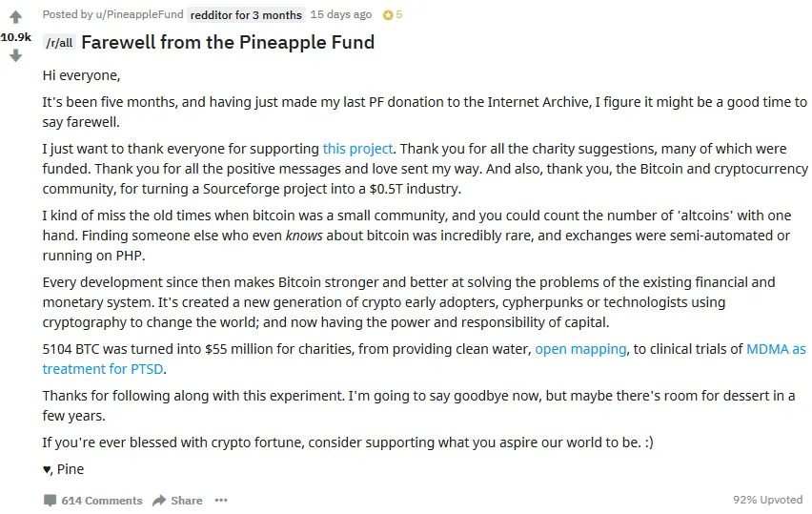Click the 92% Upvoted text
The image size is (812, 514).
[767, 500]
